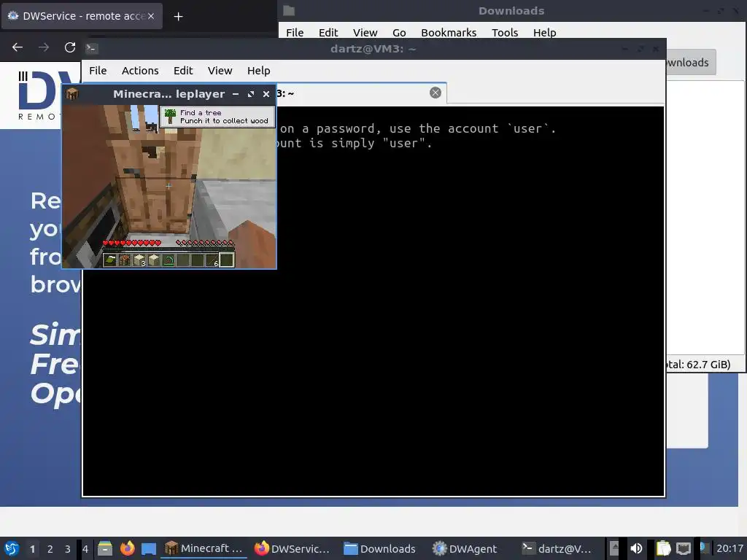Close the terminal tab with the X button

[435, 93]
